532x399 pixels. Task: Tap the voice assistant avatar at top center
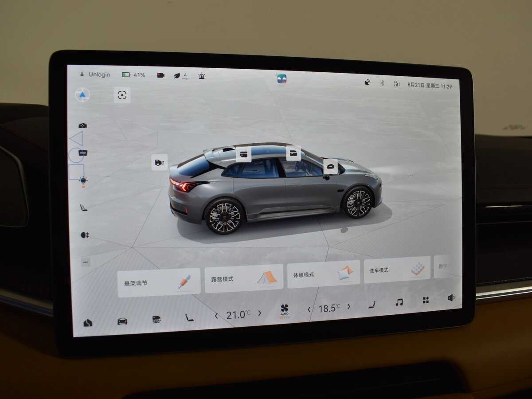tap(282, 79)
